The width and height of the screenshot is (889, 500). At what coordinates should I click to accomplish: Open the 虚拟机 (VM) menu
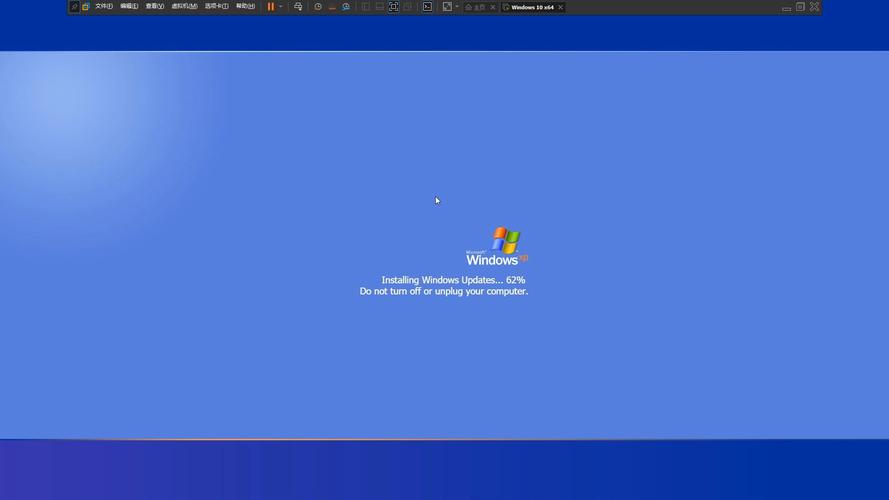(184, 6)
